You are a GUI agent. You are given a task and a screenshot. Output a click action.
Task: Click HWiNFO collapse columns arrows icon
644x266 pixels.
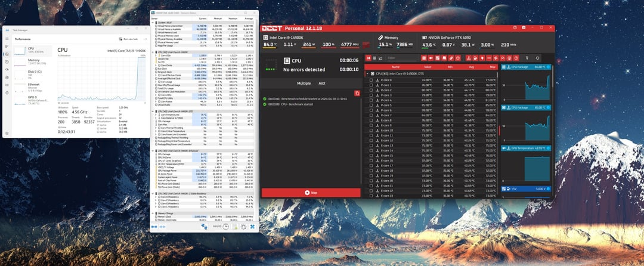point(163,227)
